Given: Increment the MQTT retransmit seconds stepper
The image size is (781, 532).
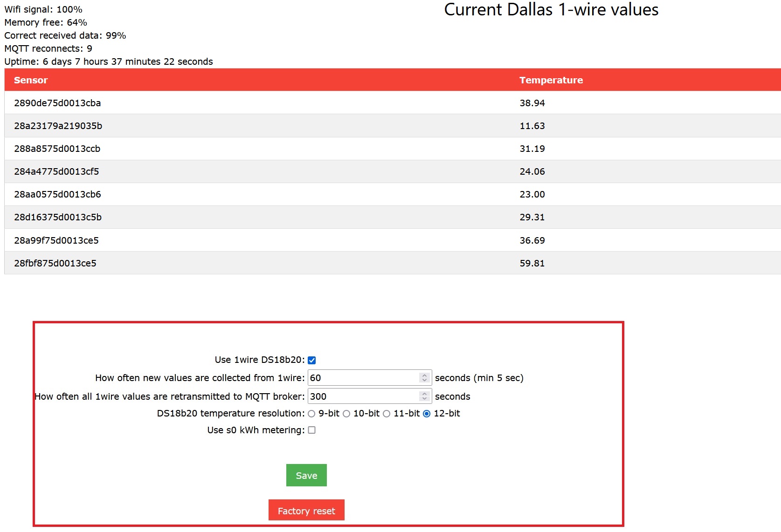Looking at the screenshot, I should tap(424, 394).
